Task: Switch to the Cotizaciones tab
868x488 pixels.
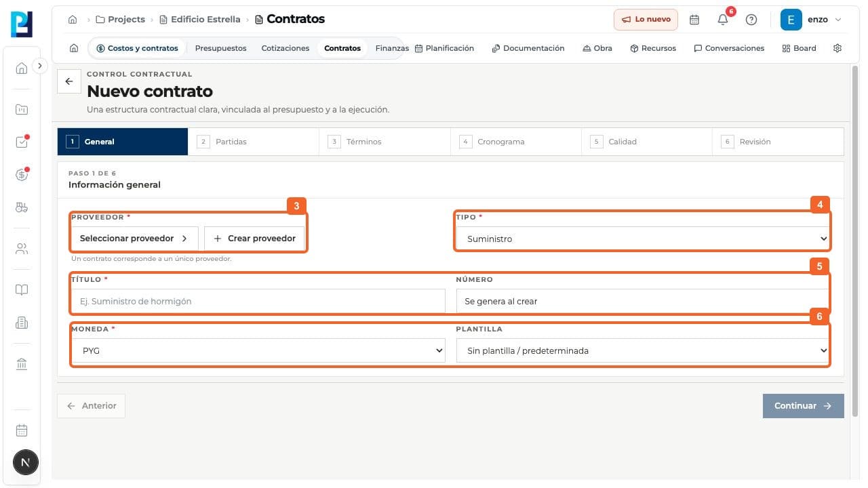Action: (285, 48)
